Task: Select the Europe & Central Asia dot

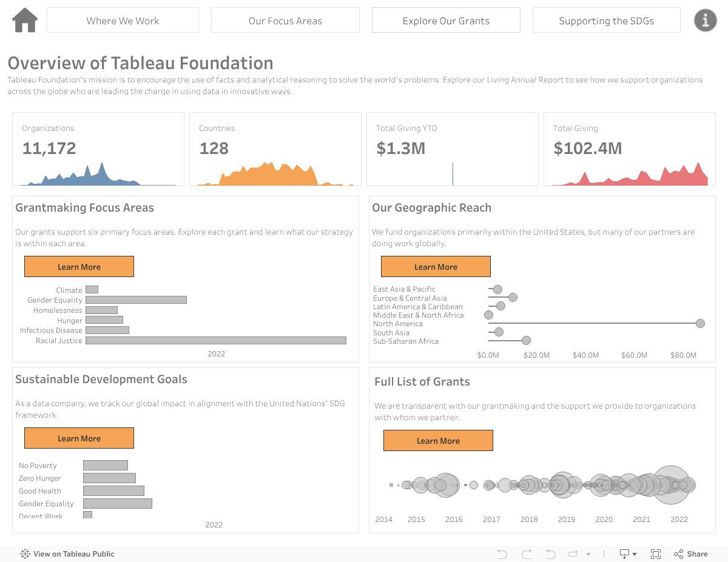Action: [513, 298]
